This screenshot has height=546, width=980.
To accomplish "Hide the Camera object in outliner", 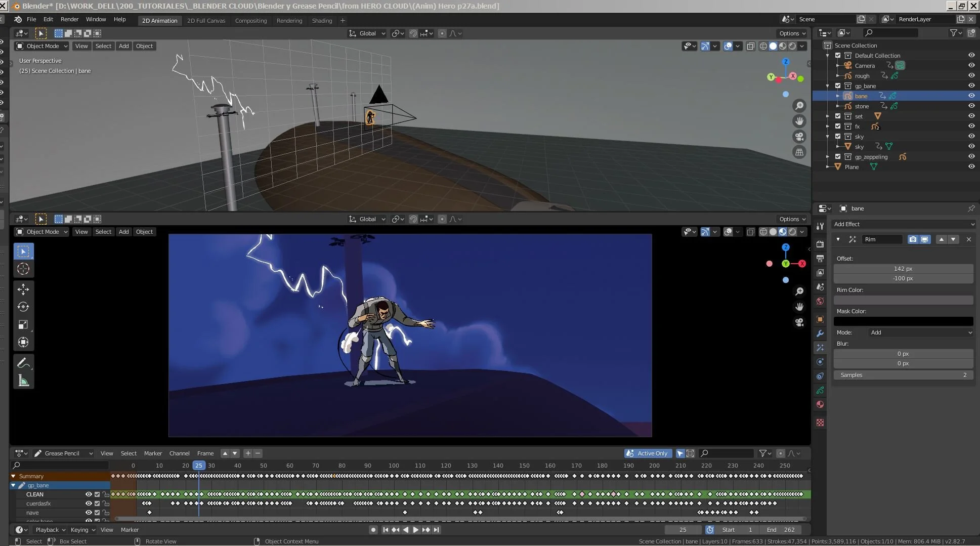I will pyautogui.click(x=971, y=65).
